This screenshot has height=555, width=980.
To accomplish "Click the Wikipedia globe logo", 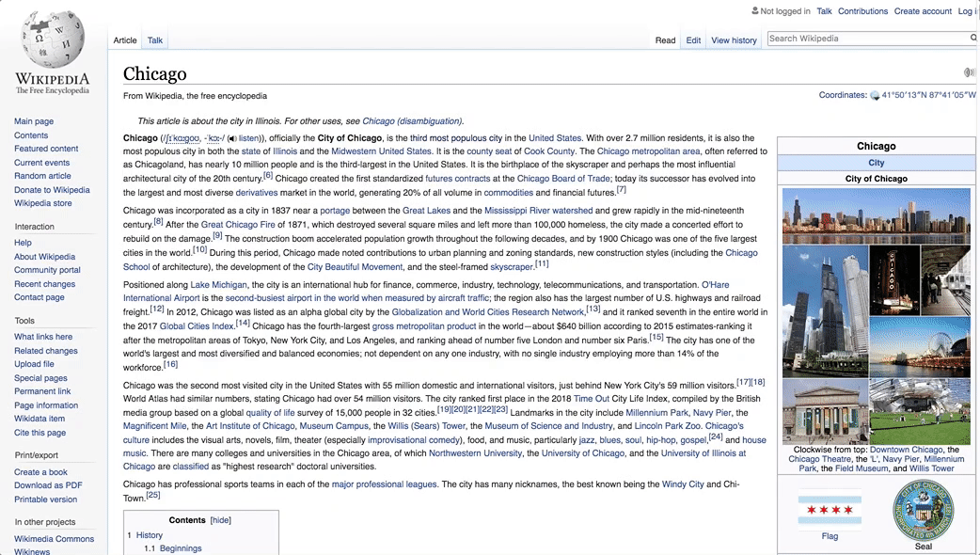I will [53, 40].
